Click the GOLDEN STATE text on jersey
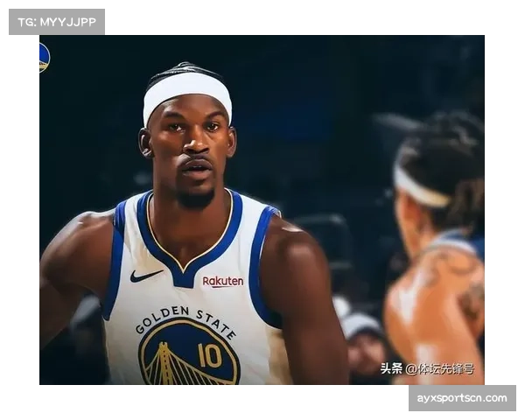This screenshot has height=420, width=525. pos(185,318)
